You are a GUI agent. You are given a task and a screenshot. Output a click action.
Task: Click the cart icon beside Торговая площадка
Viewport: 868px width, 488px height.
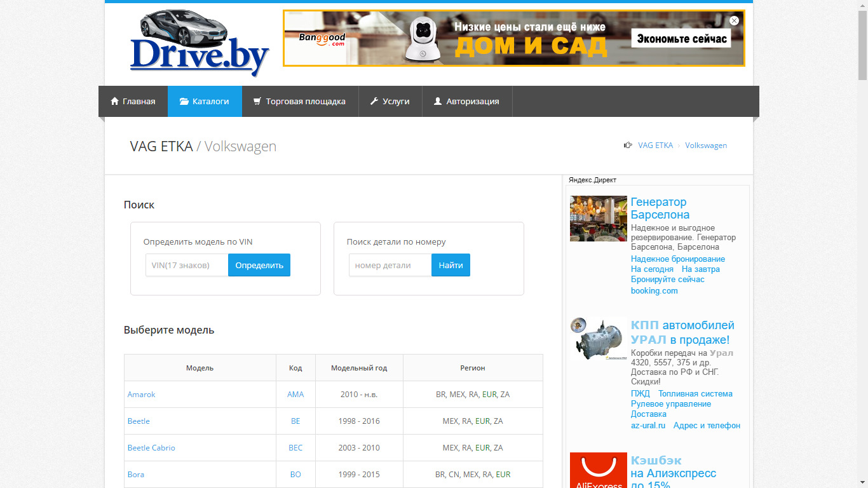point(257,101)
